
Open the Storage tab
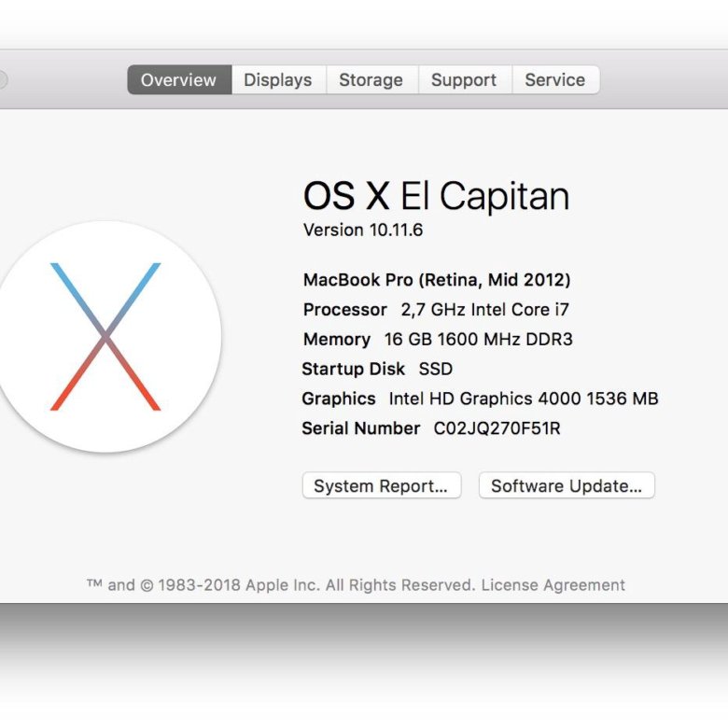371,80
